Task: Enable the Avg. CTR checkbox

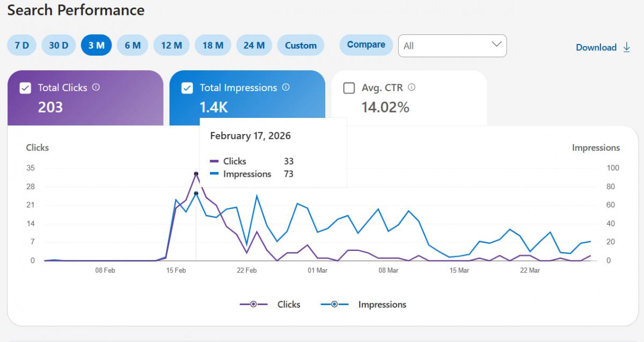Action: [x=349, y=88]
